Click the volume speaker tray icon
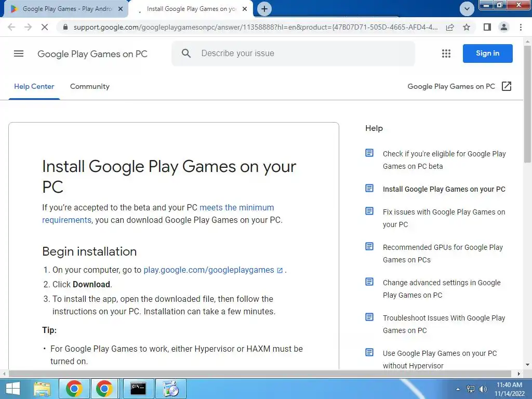 coord(483,389)
